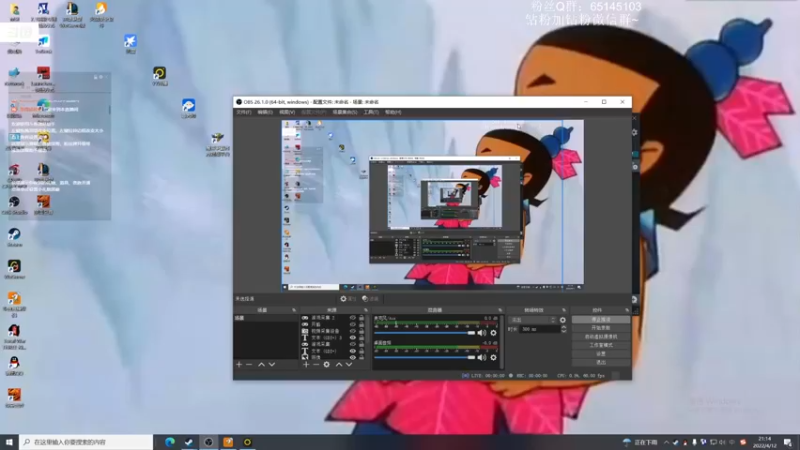Toggle visibility of 游戏采集 source
Image resolution: width=800 pixels, height=450 pixels.
tap(353, 344)
